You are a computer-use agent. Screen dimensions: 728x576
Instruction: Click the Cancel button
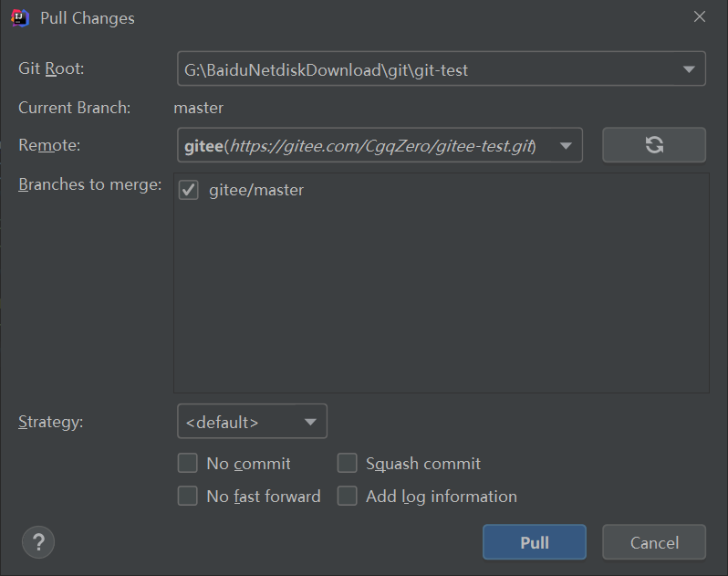[x=654, y=542]
